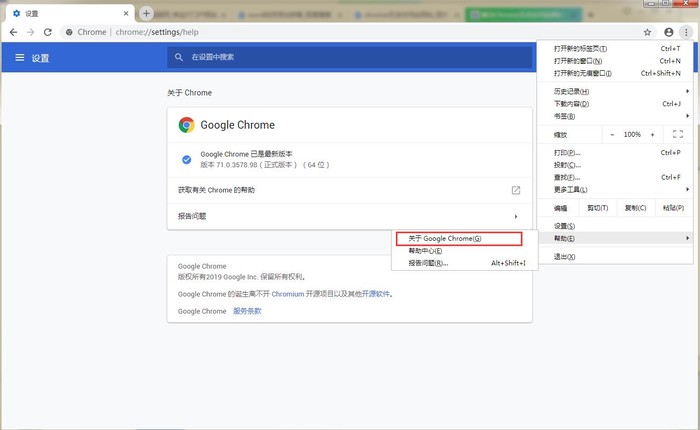Increase zoom with the plus button

coord(652,134)
